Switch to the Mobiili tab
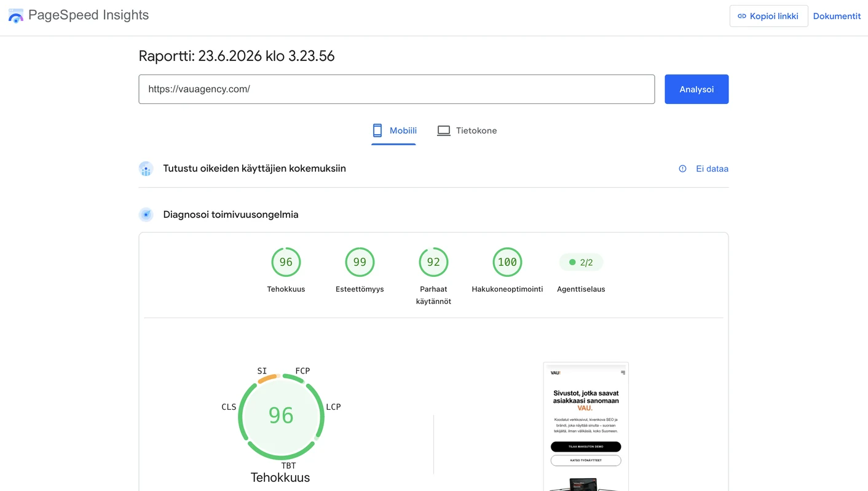Viewport: 868px width, 491px height. [x=394, y=130]
